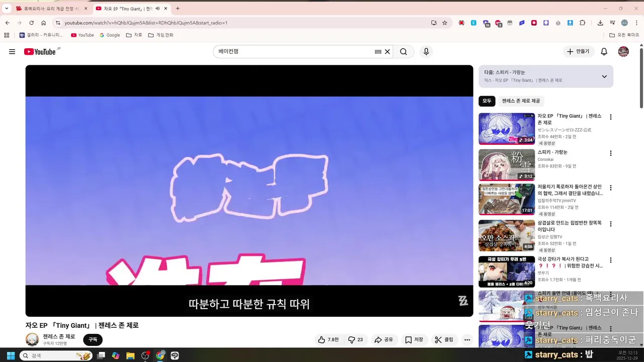The width and height of the screenshot is (644, 362).
Task: Dislike the video showing 23
Action: (355, 340)
